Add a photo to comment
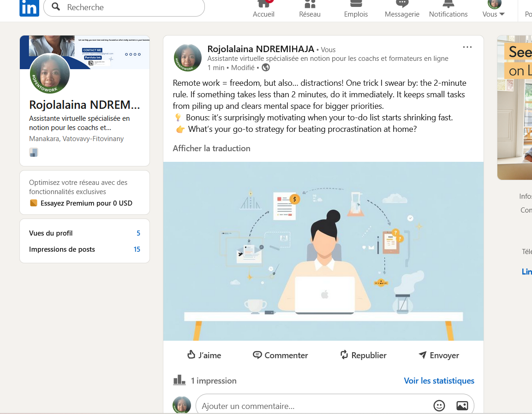The width and height of the screenshot is (532, 414). (x=462, y=406)
